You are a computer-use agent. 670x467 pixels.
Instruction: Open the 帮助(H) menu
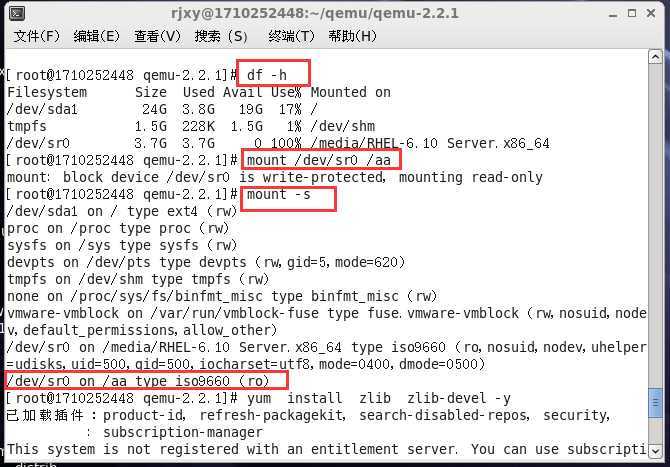point(352,36)
